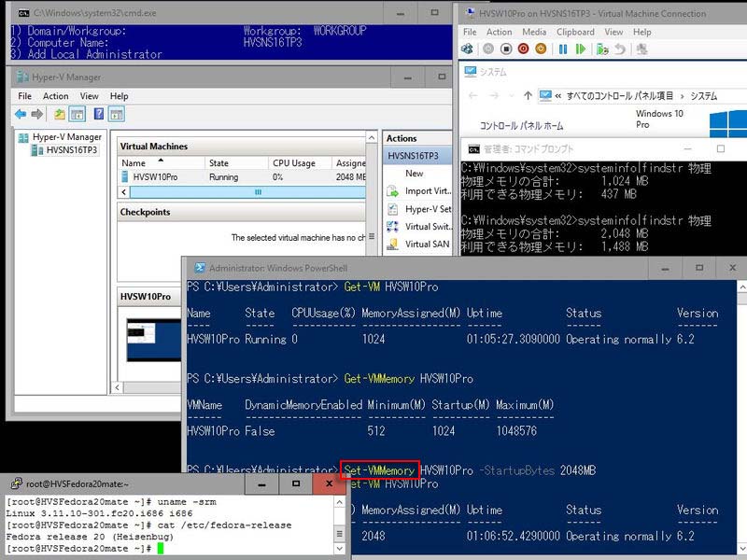Click the blue Help question-mark toolbar icon

pos(99,114)
